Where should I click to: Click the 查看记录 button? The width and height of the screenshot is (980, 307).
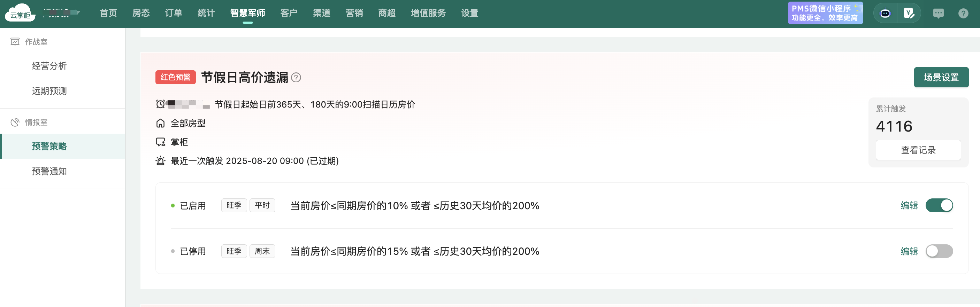[x=918, y=150]
